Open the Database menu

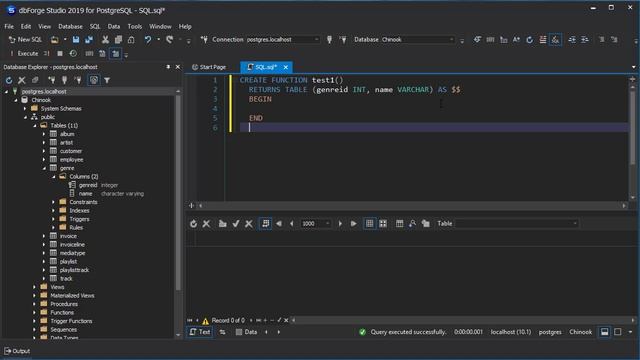(x=70, y=26)
